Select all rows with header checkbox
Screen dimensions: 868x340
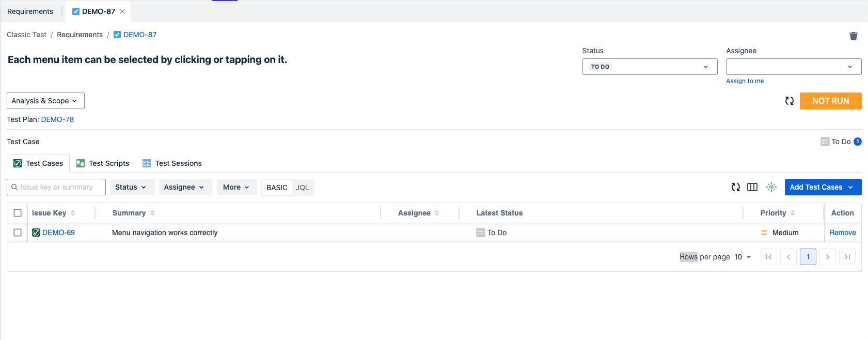(x=18, y=213)
